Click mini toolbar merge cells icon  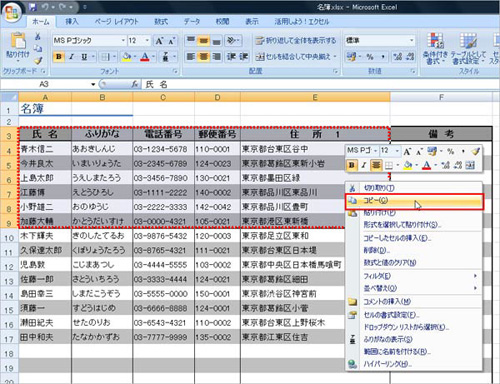click(x=470, y=165)
